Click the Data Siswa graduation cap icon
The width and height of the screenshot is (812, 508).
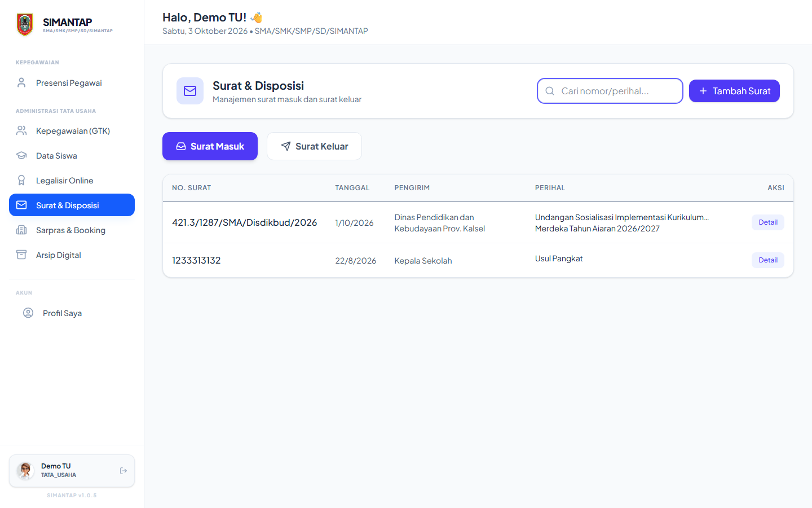[21, 156]
